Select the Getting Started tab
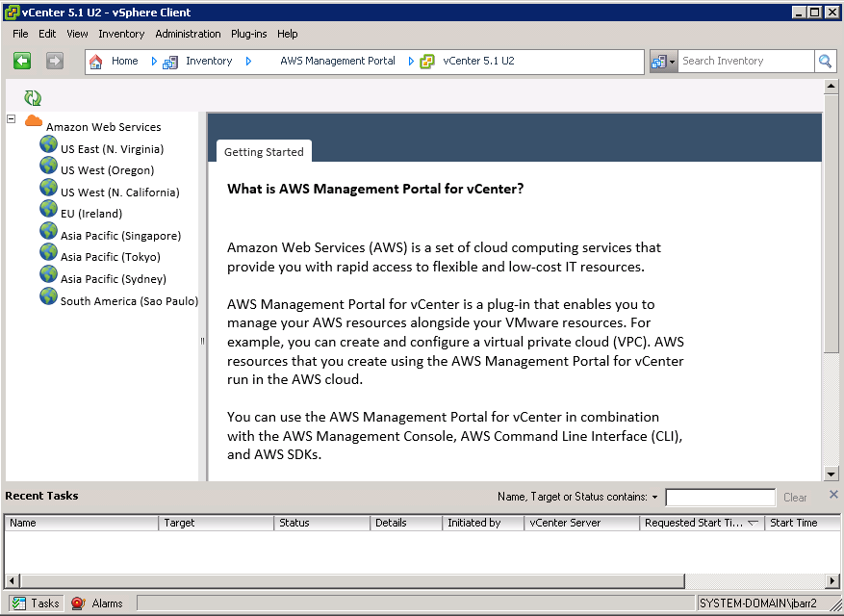The image size is (844, 616). 264,152
